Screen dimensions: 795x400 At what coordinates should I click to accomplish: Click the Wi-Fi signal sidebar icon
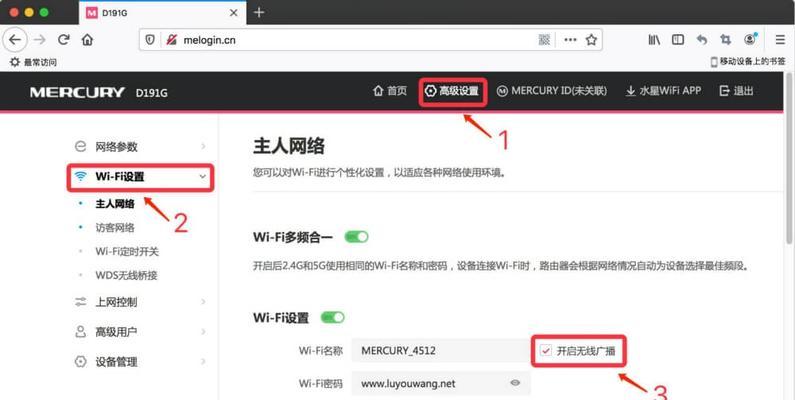[80, 176]
